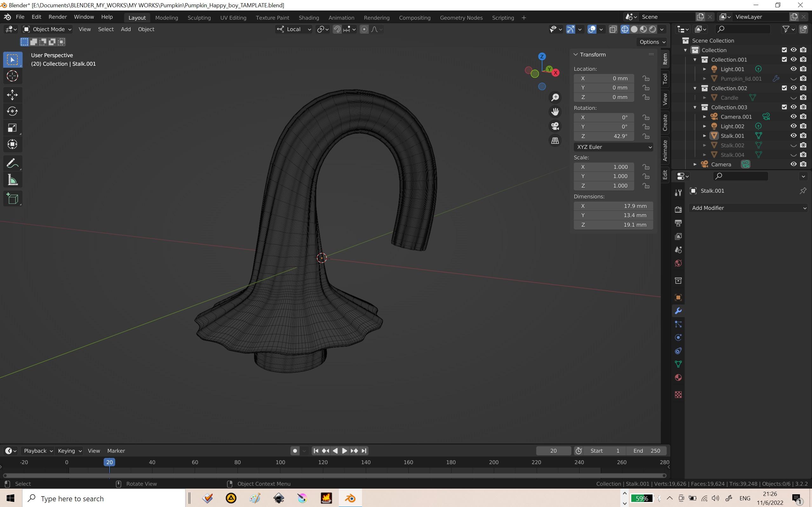
Task: Expand Collection.001 in Scene Collection
Action: [x=695, y=59]
